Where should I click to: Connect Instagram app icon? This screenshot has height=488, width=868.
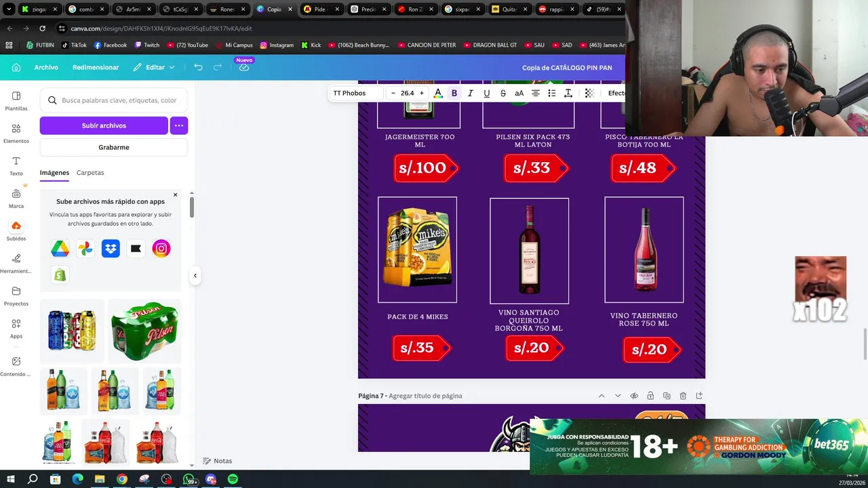click(x=161, y=249)
